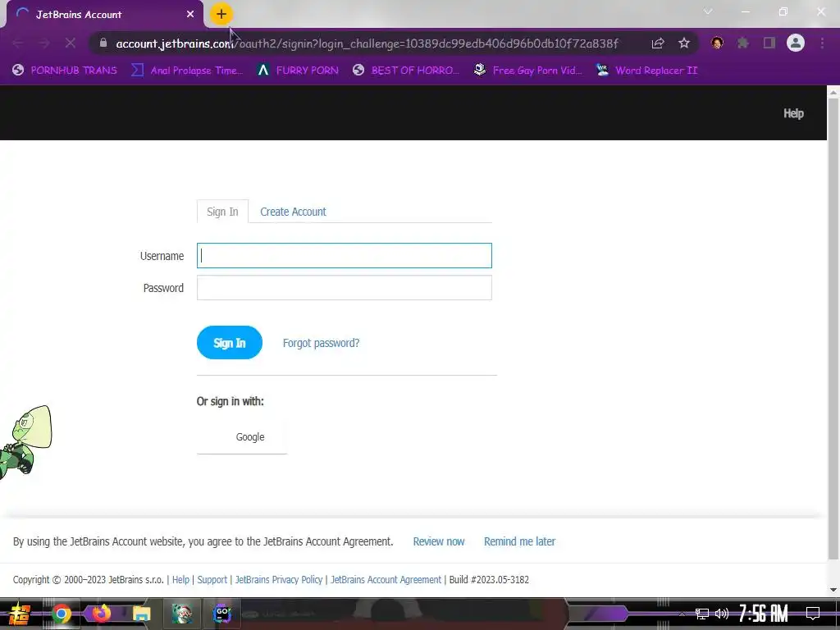Open the taskbar clock showing 7:56 AM
The height and width of the screenshot is (630, 840).
[x=764, y=614]
